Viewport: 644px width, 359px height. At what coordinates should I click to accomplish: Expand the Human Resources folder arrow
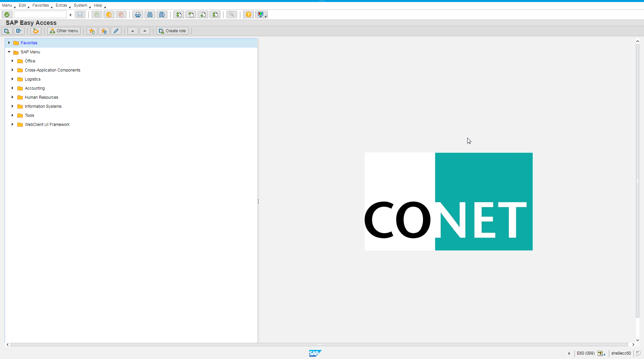(12, 97)
